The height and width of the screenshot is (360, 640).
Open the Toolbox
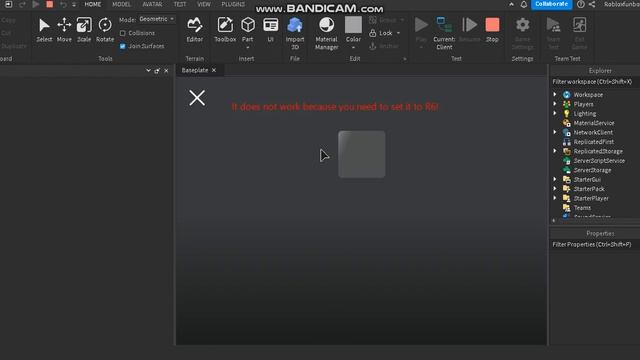click(x=225, y=30)
